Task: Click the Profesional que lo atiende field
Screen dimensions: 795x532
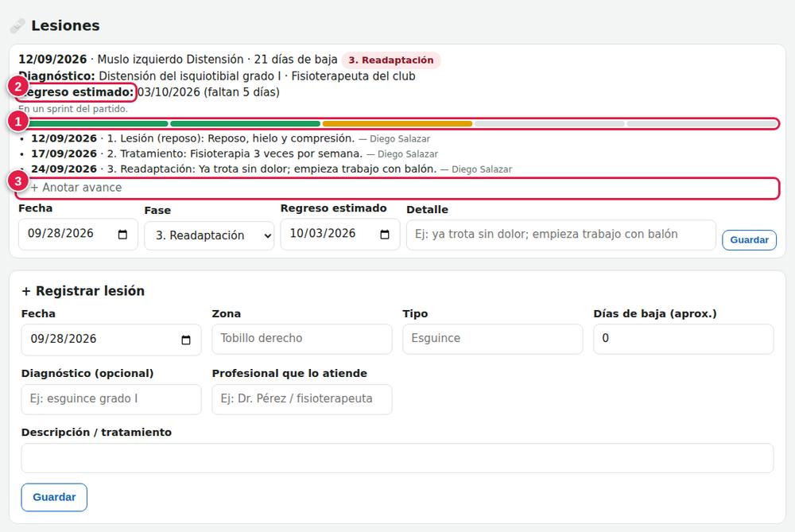Action: click(x=302, y=399)
